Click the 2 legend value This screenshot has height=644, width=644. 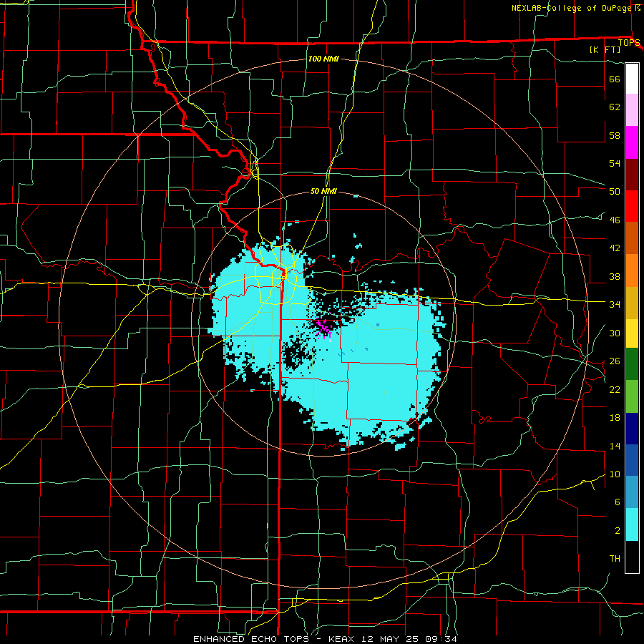pos(618,531)
